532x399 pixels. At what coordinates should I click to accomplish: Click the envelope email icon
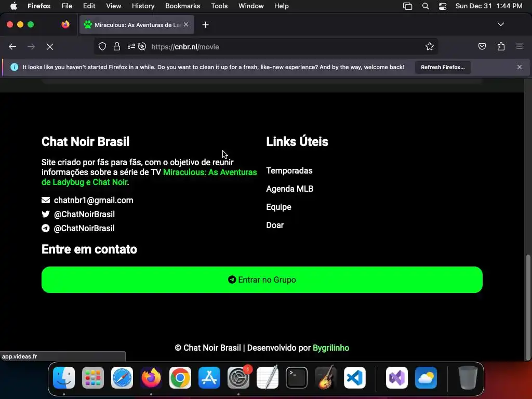pos(46,200)
